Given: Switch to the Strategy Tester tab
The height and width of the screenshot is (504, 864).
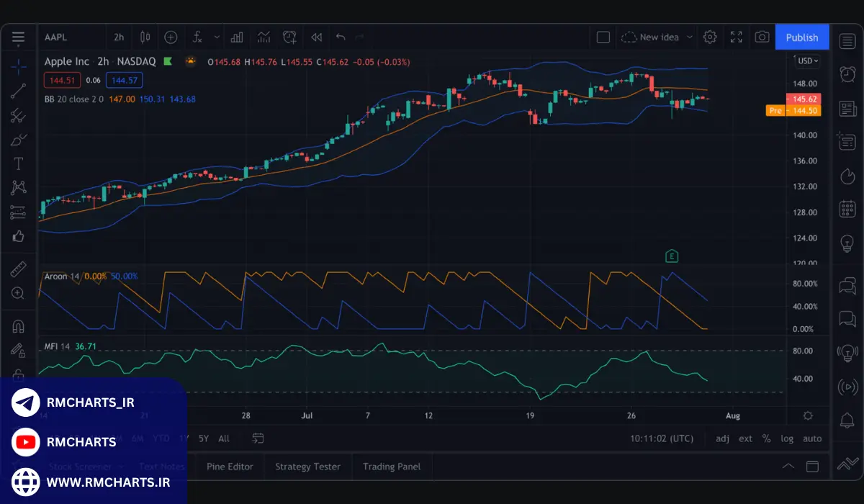Looking at the screenshot, I should [307, 467].
